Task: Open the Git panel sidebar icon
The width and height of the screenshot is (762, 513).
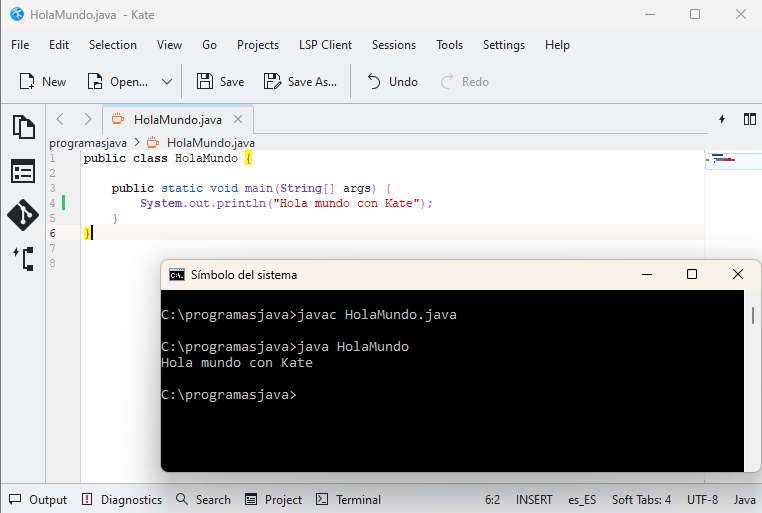Action: pyautogui.click(x=23, y=215)
